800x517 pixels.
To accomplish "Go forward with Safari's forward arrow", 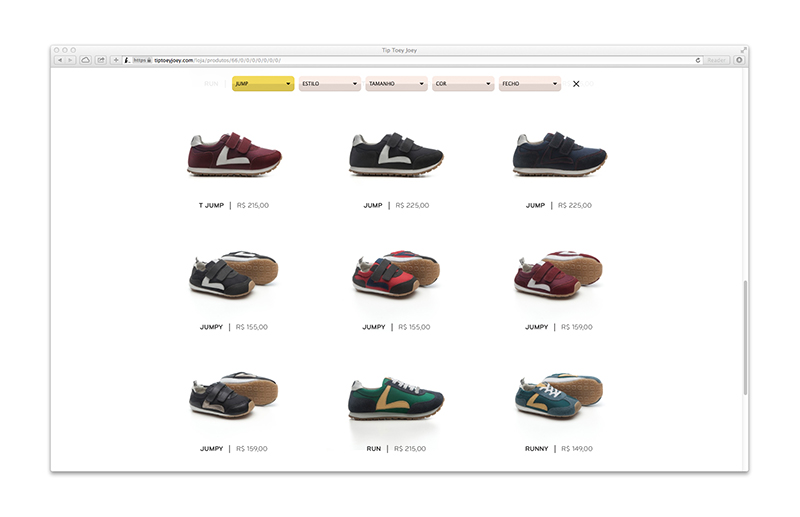I will [70, 60].
